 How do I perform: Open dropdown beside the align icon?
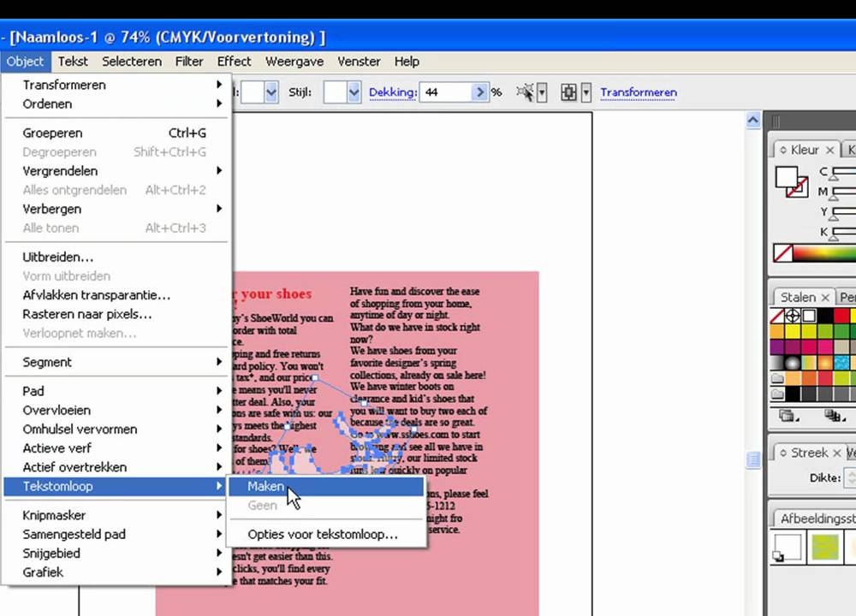pyautogui.click(x=586, y=92)
